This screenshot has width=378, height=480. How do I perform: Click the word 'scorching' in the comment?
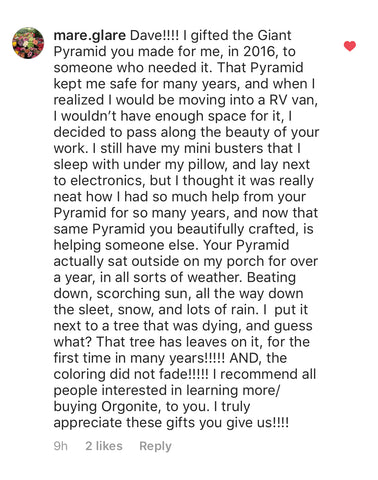(x=129, y=294)
